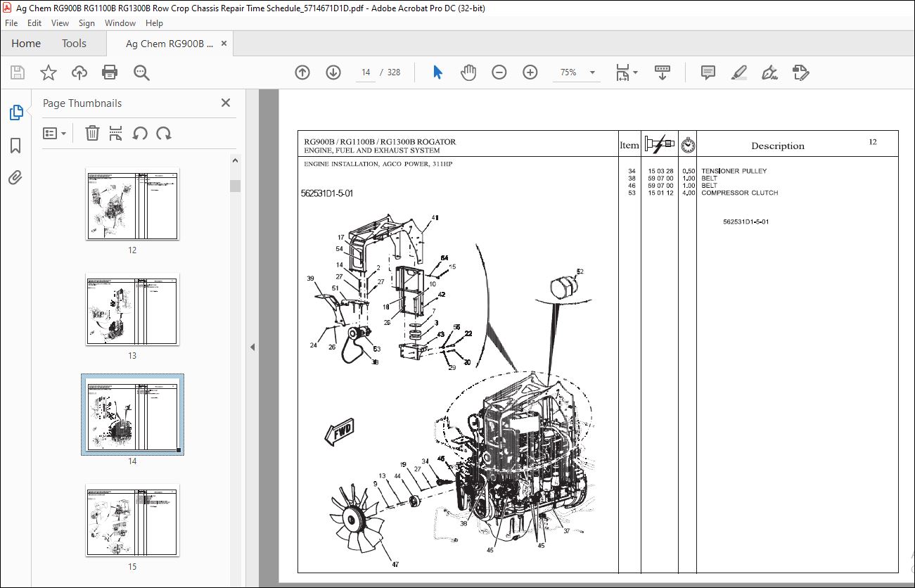Click 'COMPRESSOR CLUTCH' description text
Viewport: 915px width, 588px height.
point(739,193)
